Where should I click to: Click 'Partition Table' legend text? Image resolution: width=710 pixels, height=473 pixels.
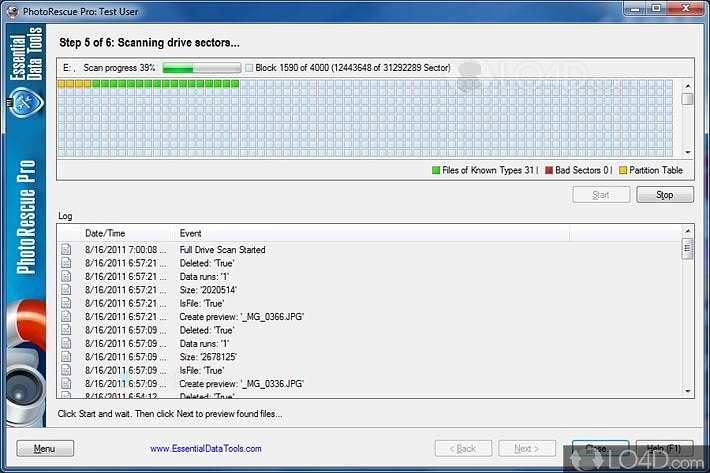(656, 170)
